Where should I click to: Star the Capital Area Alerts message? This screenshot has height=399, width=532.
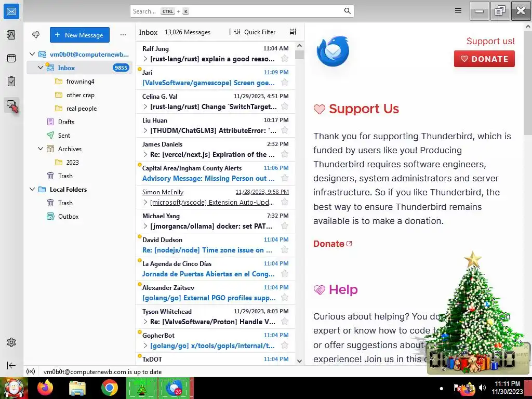[x=285, y=178]
